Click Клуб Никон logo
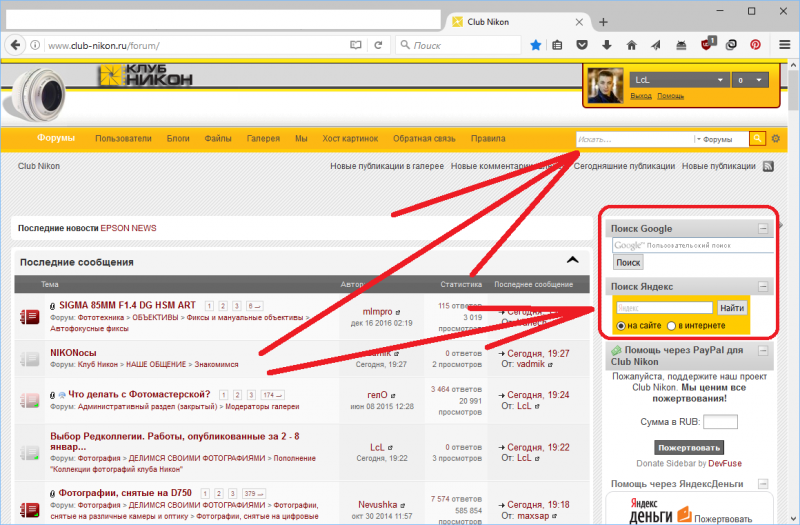The width and height of the screenshot is (800, 525). point(146,75)
